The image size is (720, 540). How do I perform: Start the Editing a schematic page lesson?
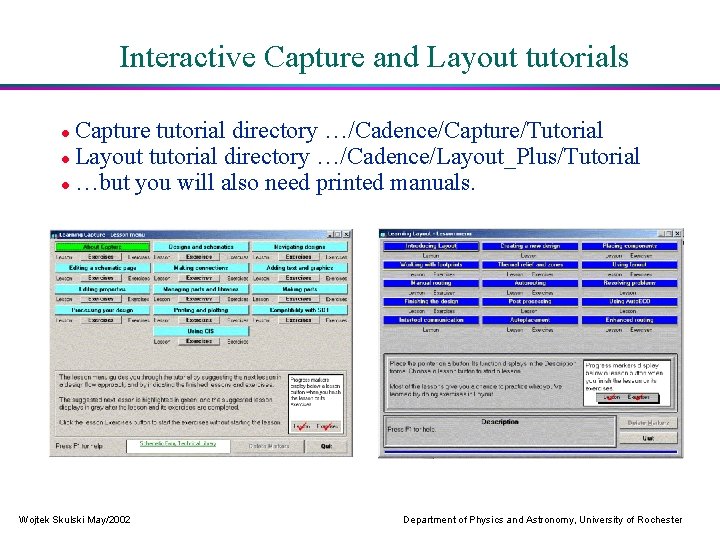click(102, 268)
